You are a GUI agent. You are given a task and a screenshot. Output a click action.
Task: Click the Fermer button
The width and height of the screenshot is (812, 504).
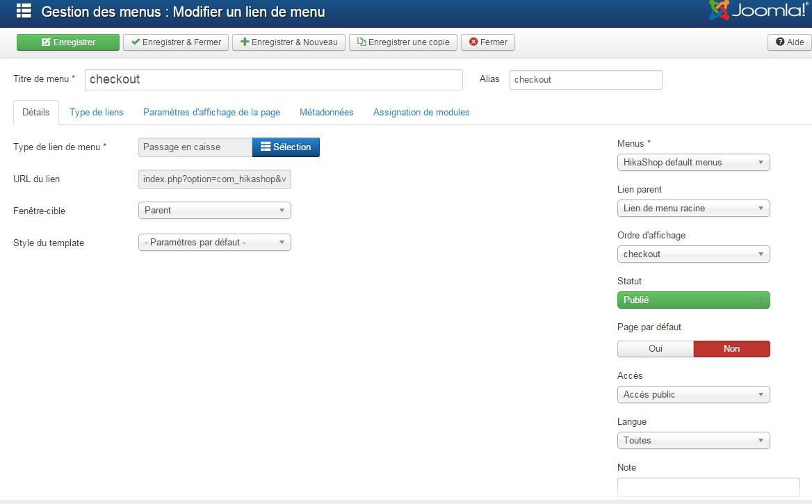[488, 42]
